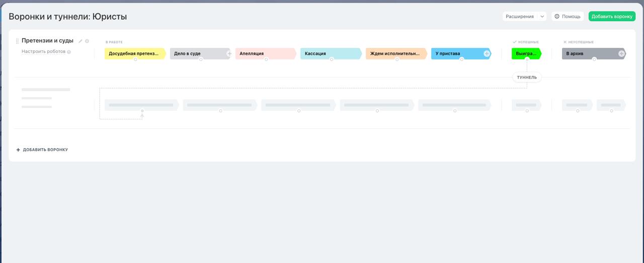Click plus icon on В архив stage
The image size is (644, 263).
click(x=621, y=53)
